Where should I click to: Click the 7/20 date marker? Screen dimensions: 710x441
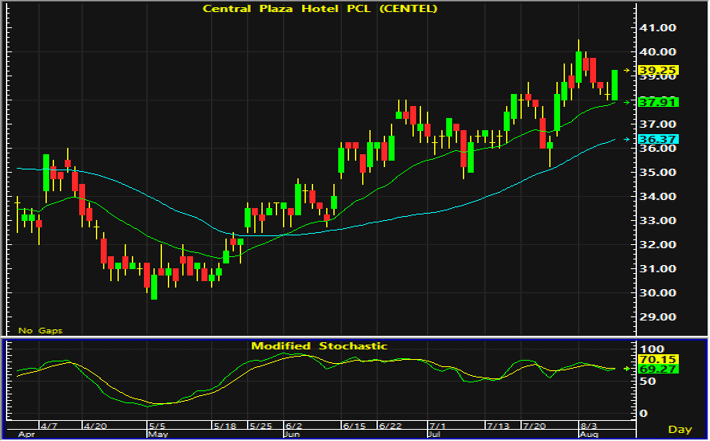(534, 426)
